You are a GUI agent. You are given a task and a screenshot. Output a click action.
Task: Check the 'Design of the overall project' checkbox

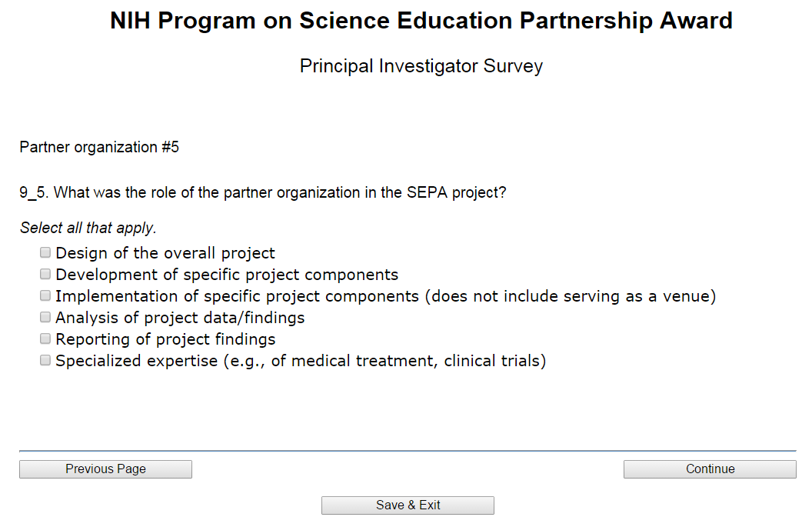(45, 252)
